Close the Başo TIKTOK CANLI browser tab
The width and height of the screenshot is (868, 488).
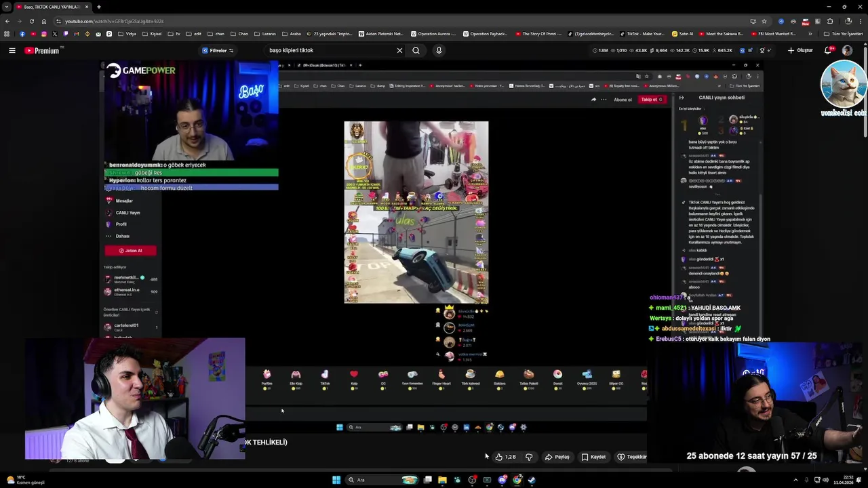click(87, 7)
